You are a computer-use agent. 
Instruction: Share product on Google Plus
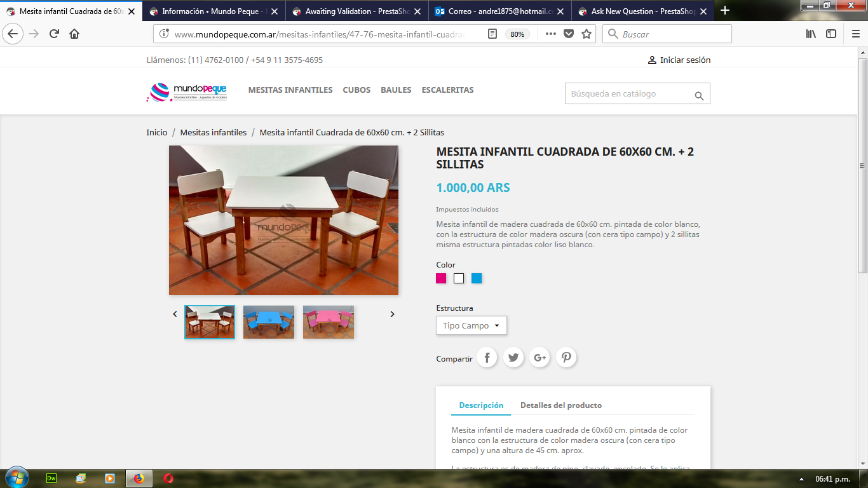coord(540,358)
